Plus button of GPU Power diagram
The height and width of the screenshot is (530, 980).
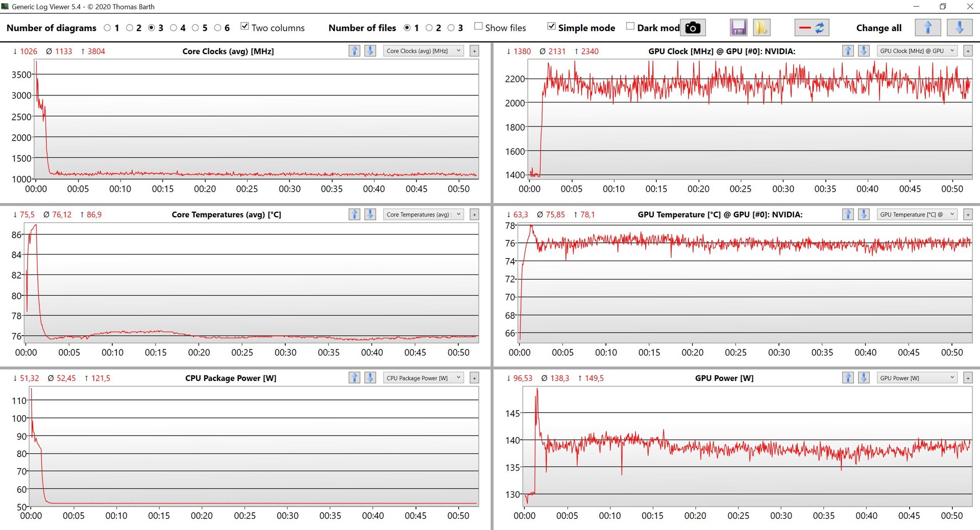[x=968, y=378]
